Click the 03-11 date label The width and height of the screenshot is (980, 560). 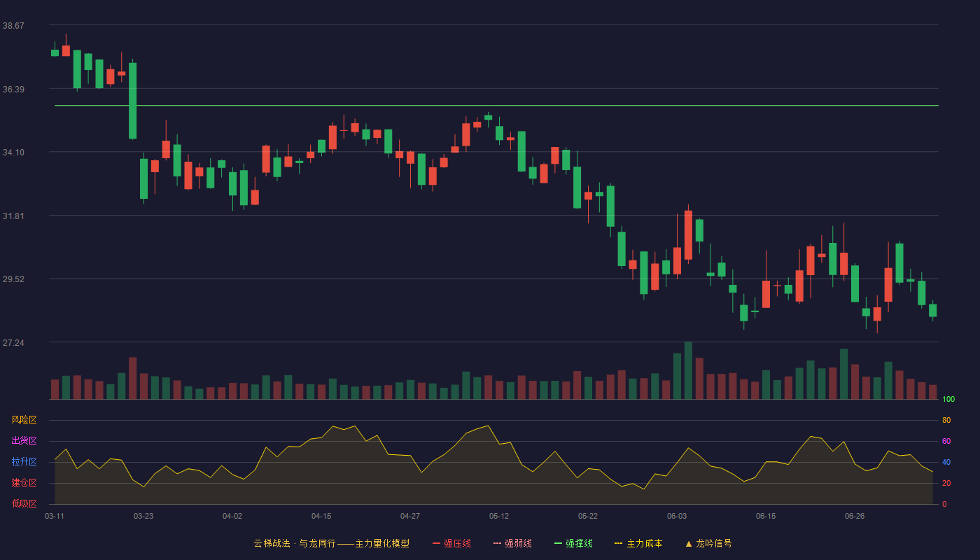coord(55,516)
